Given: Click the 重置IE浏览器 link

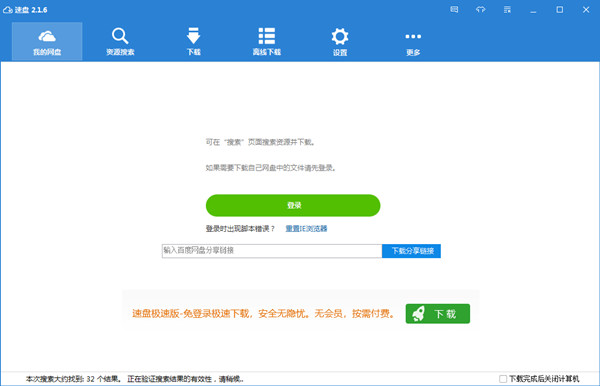Looking at the screenshot, I should [306, 228].
